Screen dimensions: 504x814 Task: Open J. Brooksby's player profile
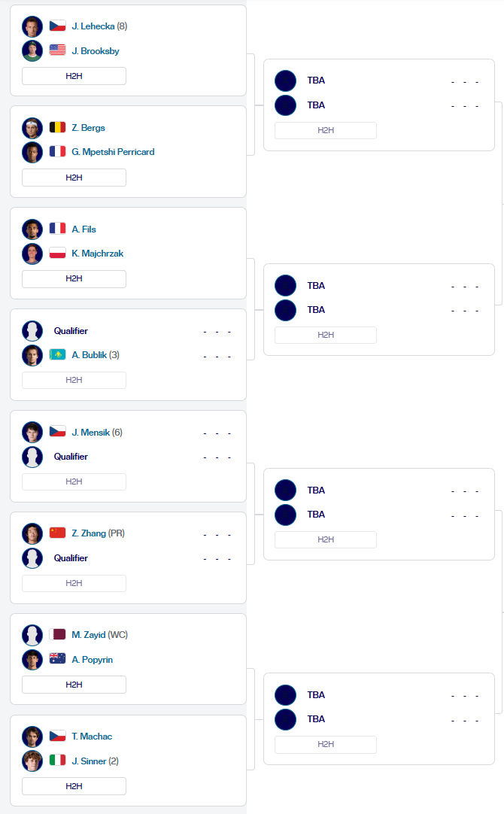pyautogui.click(x=95, y=51)
